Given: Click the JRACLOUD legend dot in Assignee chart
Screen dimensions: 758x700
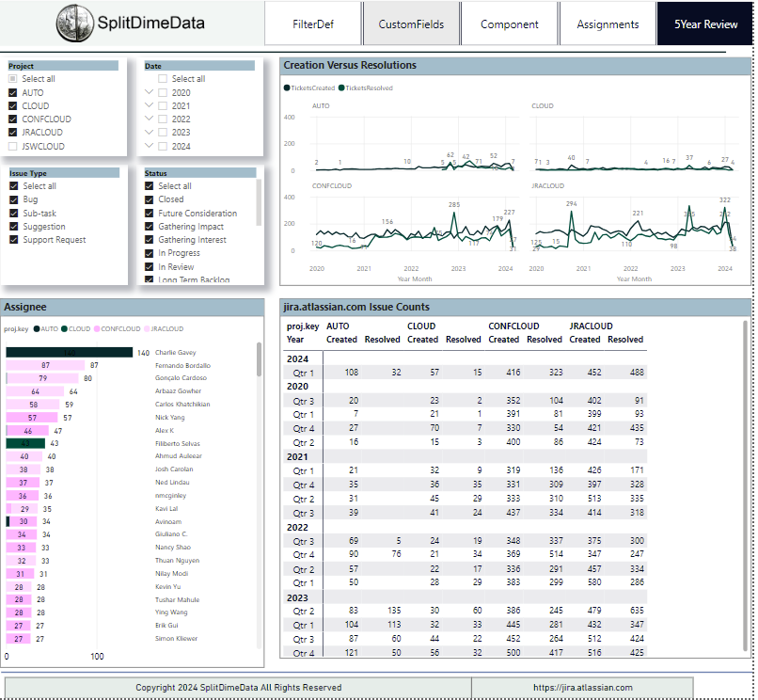Looking at the screenshot, I should point(146,329).
